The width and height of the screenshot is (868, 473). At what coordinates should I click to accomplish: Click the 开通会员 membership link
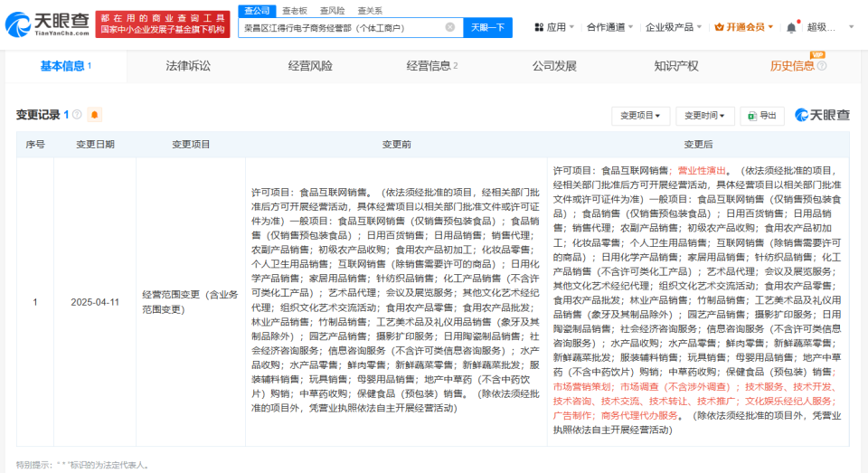(745, 27)
